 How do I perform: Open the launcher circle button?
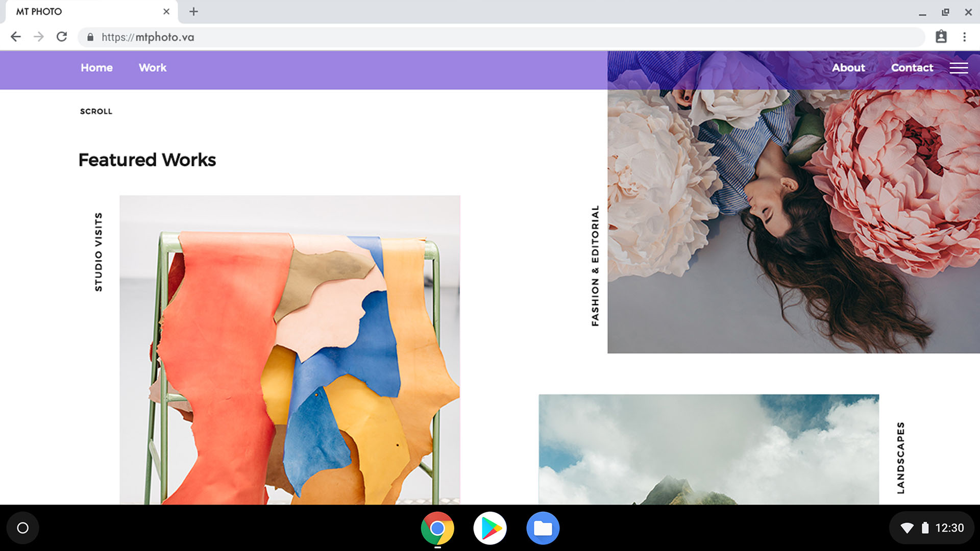click(x=23, y=528)
